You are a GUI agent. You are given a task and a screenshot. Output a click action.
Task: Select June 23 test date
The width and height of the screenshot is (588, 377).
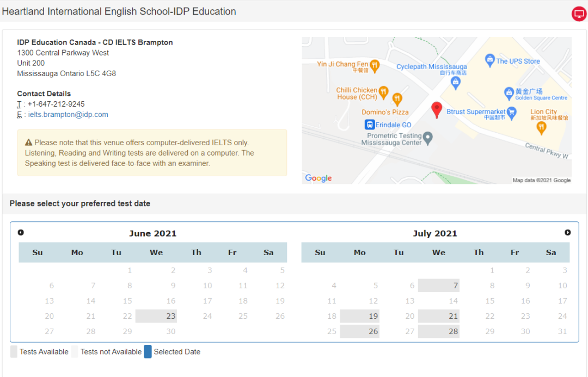[x=156, y=316]
